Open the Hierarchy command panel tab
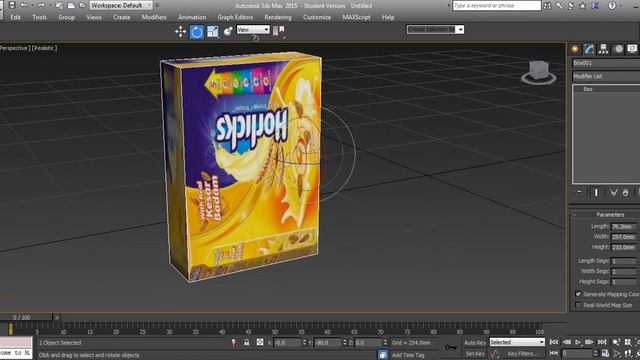Viewport: 640px width, 360px height. [x=603, y=49]
